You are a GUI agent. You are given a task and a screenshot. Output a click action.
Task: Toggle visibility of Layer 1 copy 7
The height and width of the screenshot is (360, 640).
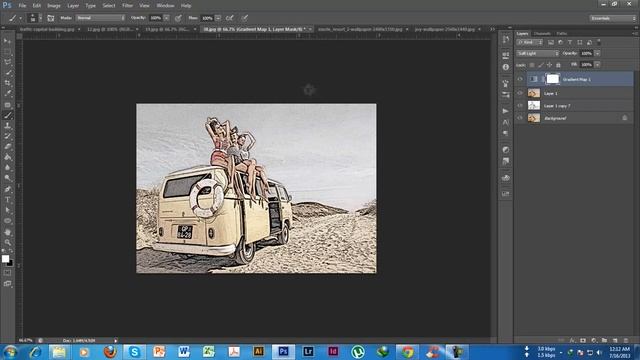coord(520,105)
